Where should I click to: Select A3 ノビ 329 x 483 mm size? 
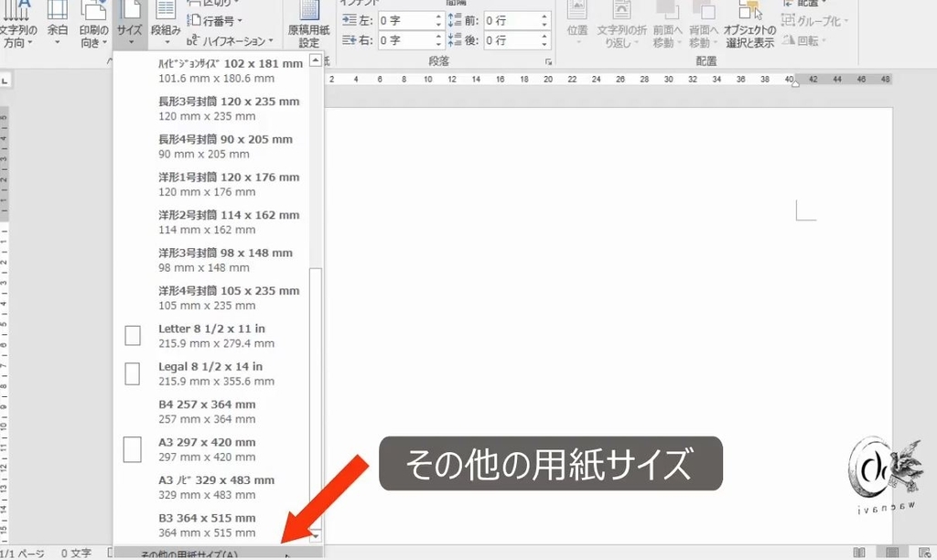pyautogui.click(x=211, y=487)
